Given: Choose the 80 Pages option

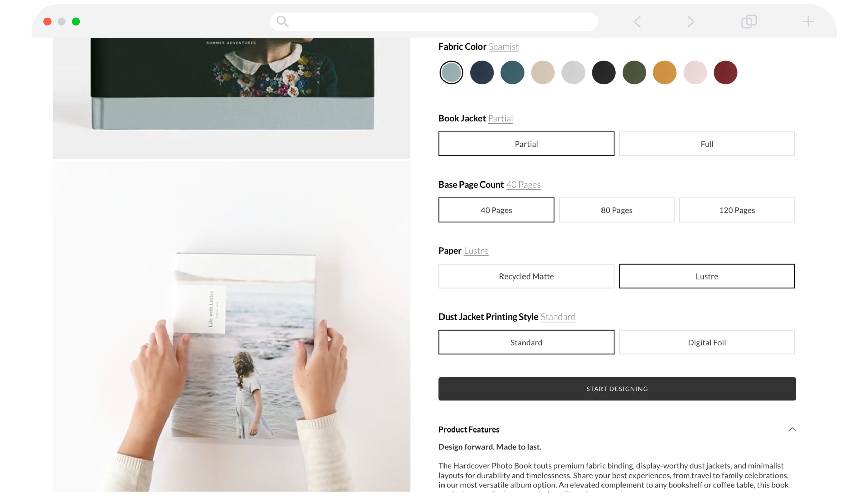Looking at the screenshot, I should pos(616,210).
